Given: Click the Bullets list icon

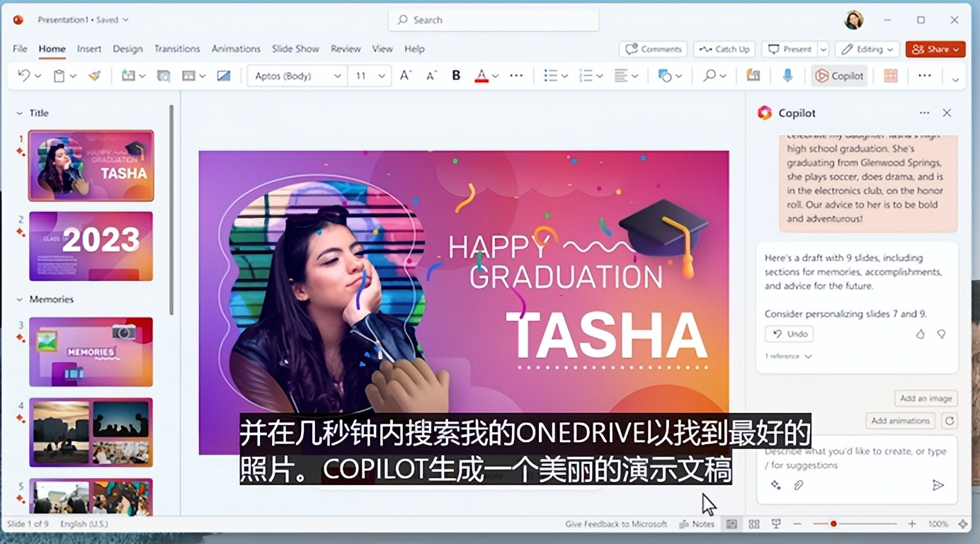Looking at the screenshot, I should [x=550, y=76].
